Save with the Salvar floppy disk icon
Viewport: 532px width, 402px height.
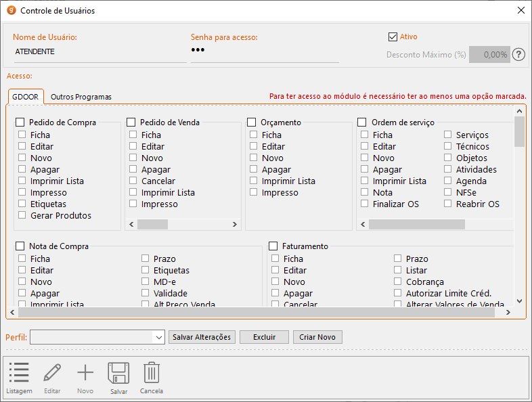(118, 373)
